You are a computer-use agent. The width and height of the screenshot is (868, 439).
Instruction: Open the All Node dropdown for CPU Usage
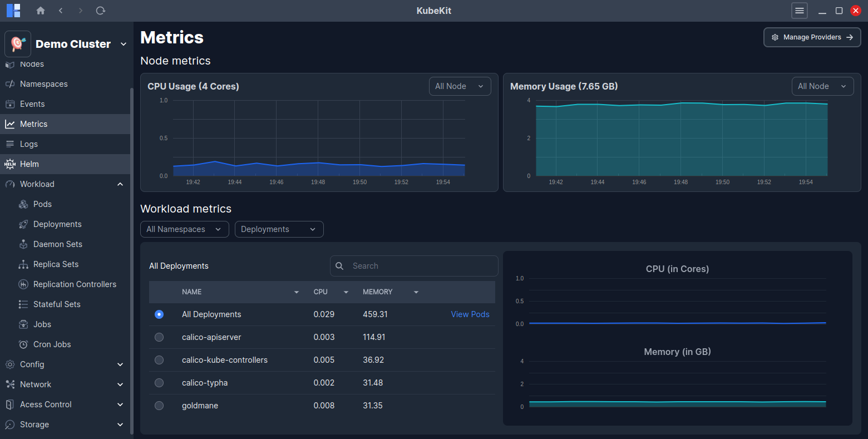[460, 86]
